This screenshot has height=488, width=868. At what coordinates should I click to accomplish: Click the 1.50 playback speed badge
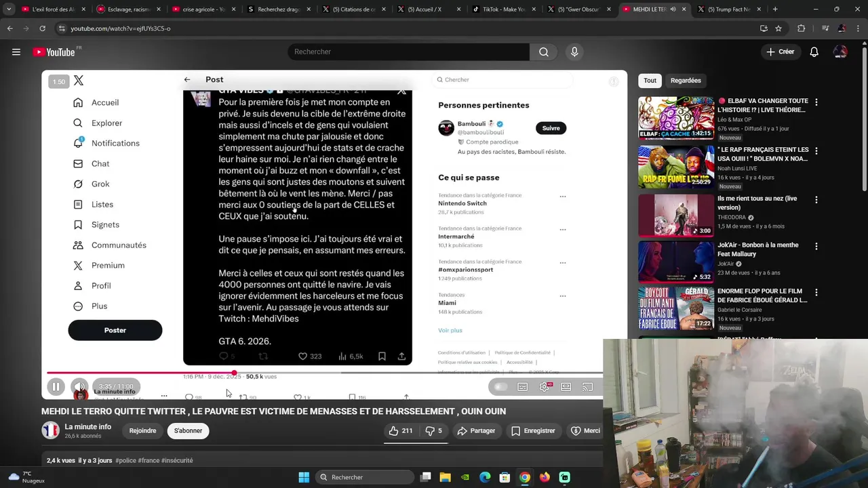click(x=59, y=81)
